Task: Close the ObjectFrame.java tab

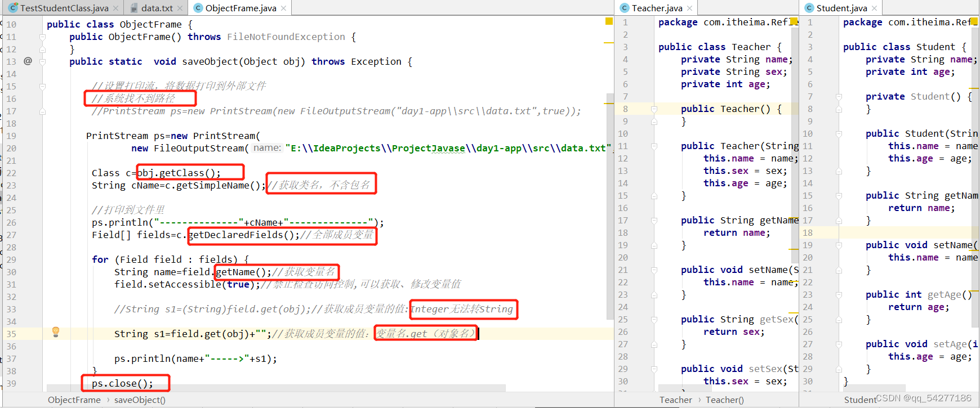Action: pyautogui.click(x=283, y=8)
